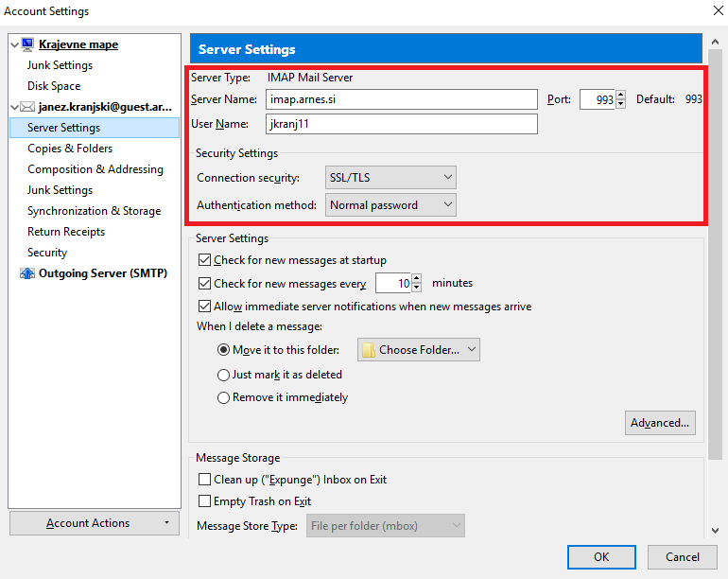The height and width of the screenshot is (579, 728).
Task: Select Just mark it as deleted option
Action: [223, 375]
